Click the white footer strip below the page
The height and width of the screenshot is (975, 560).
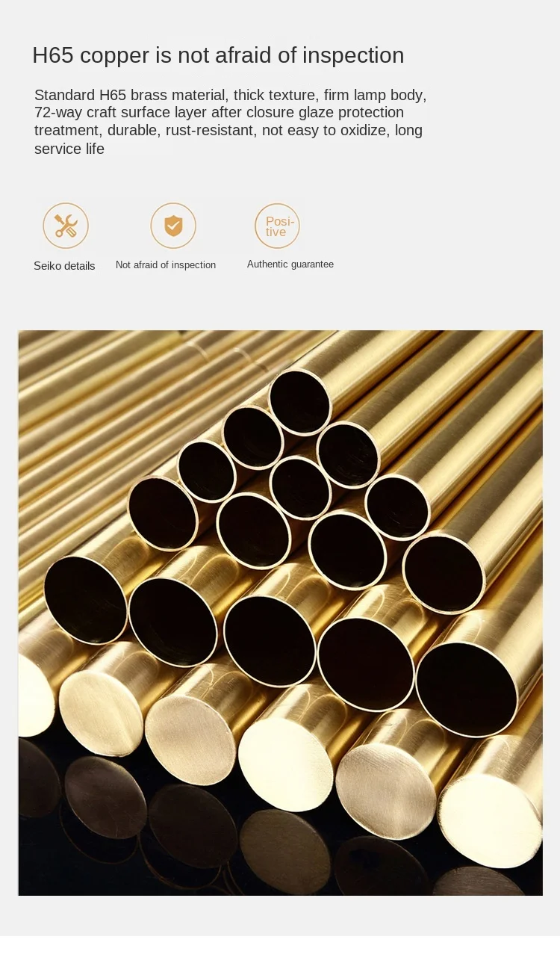coord(280,956)
